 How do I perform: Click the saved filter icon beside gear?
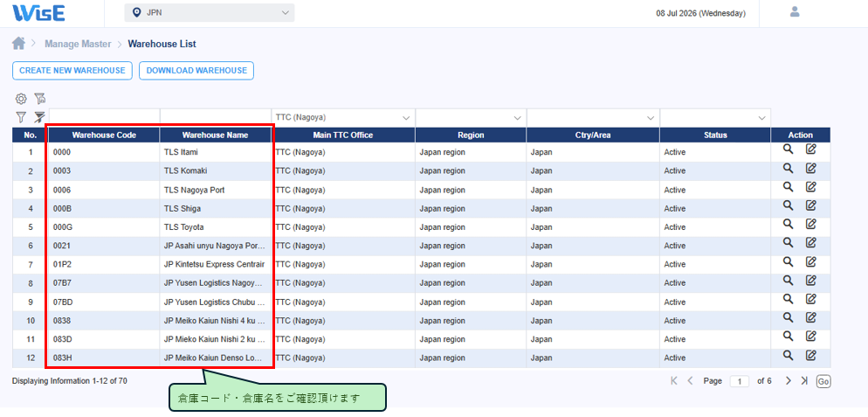(40, 99)
